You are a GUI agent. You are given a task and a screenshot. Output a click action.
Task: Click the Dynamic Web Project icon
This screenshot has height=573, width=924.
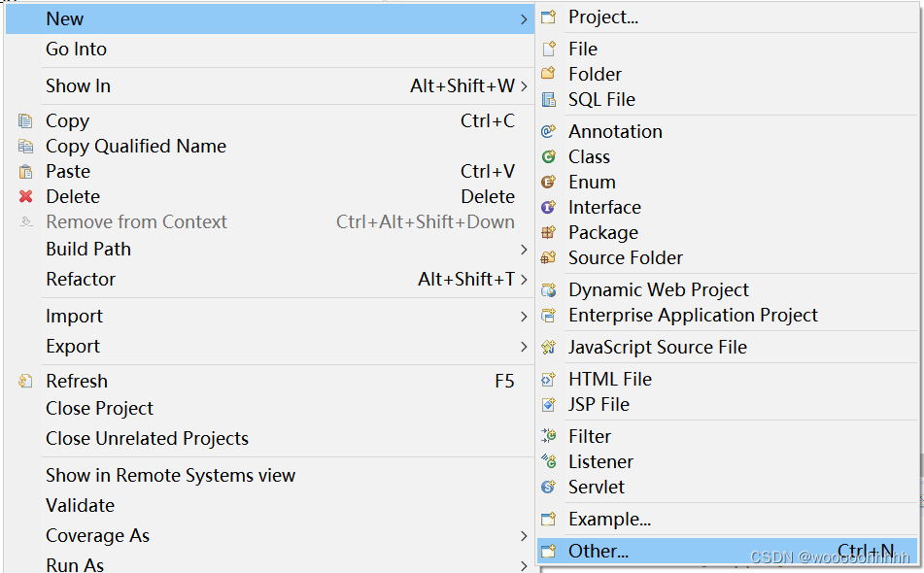pos(549,289)
